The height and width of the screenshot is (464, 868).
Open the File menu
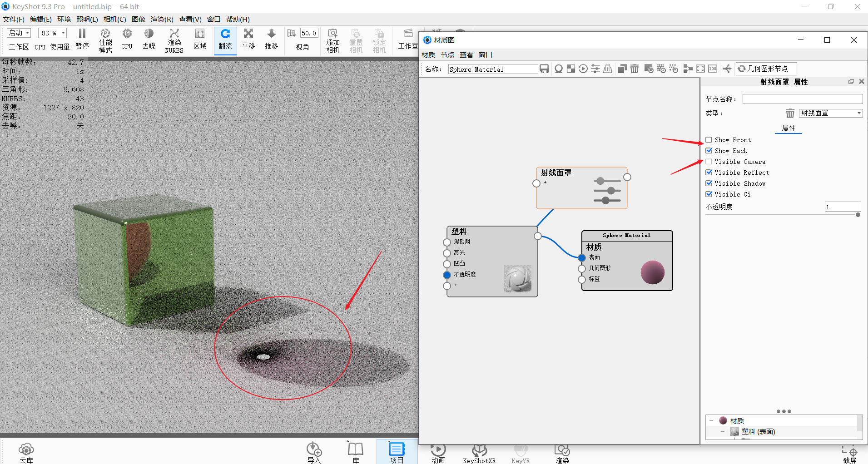click(14, 19)
